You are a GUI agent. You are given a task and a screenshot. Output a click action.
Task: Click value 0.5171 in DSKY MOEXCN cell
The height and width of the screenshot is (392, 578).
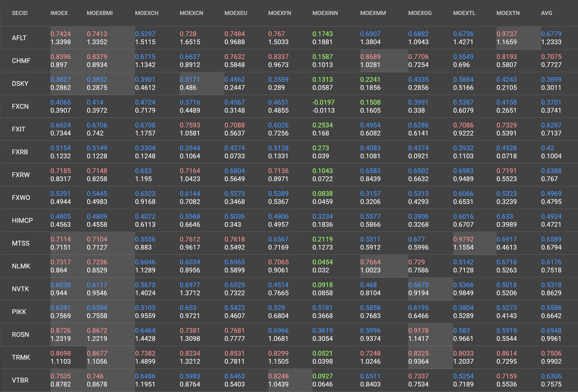(189, 79)
